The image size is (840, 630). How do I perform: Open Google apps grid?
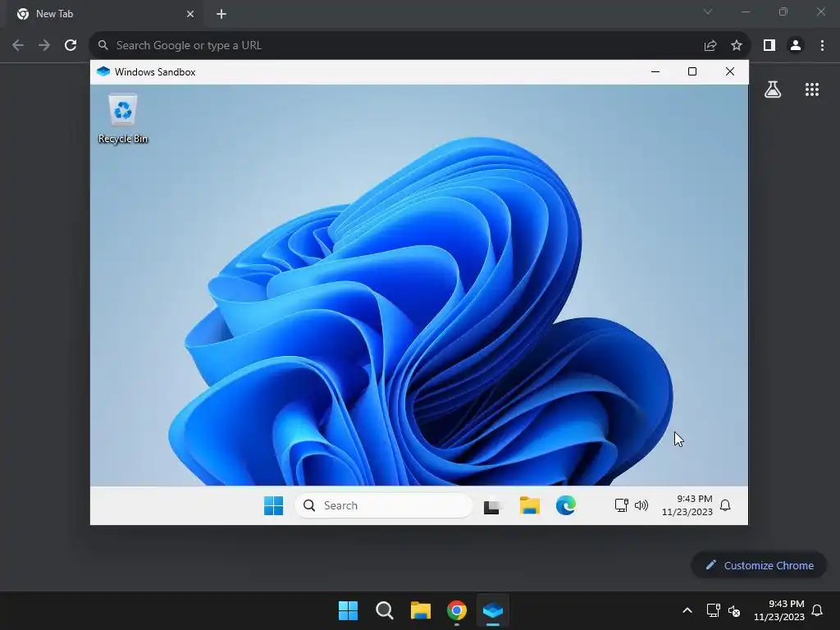click(812, 89)
